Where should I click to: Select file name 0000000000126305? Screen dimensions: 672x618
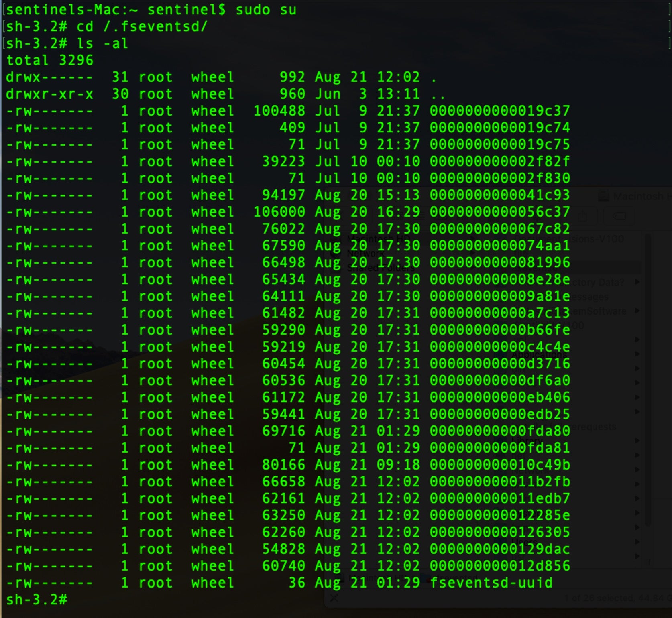coord(500,532)
